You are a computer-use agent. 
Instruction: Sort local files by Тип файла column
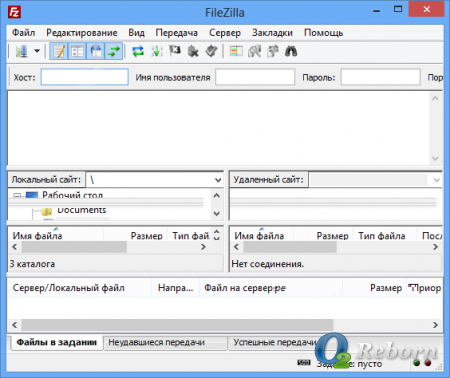click(191, 236)
